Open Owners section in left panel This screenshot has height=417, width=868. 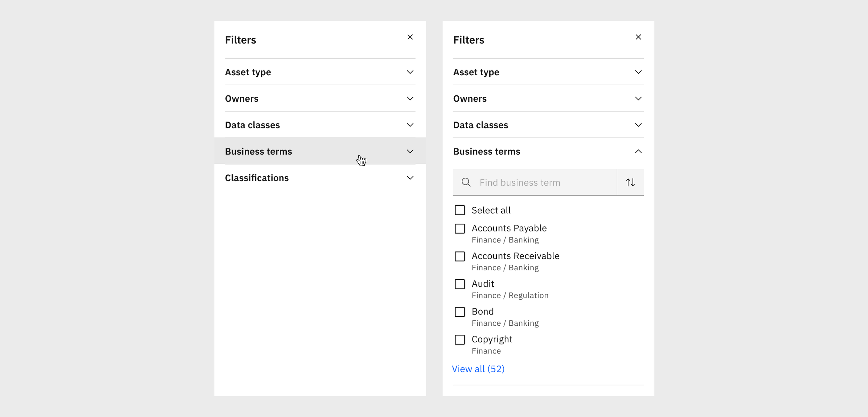tap(242, 99)
